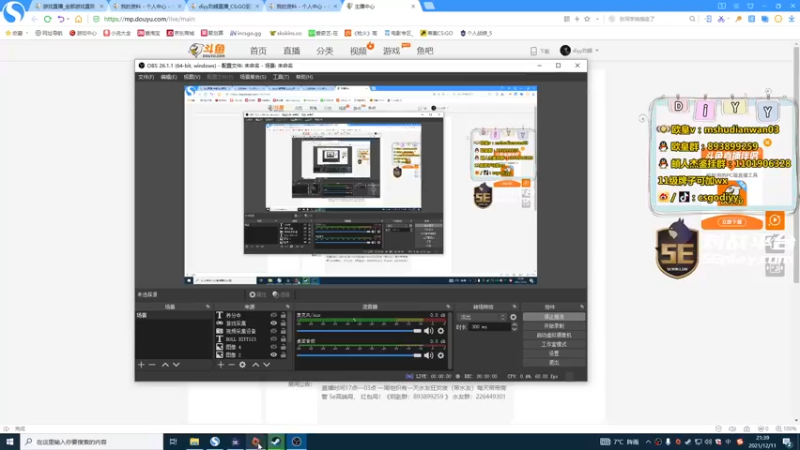800x450 pixels.
Task: Click browser address bar URL
Action: (149, 19)
